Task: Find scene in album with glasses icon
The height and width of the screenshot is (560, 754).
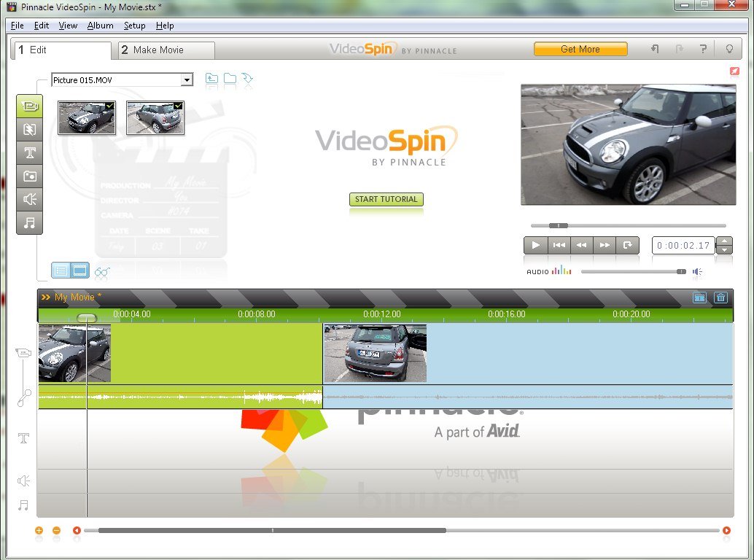Action: tap(102, 272)
